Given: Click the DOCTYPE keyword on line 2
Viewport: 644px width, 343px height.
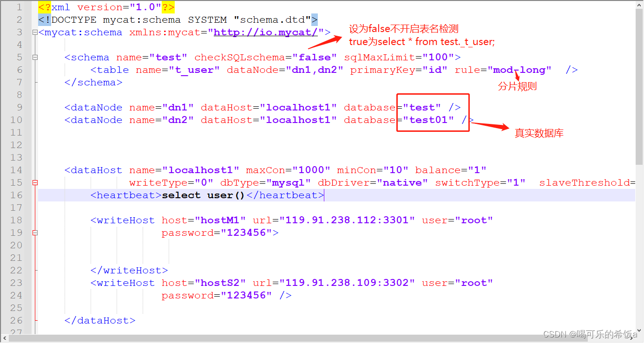Looking at the screenshot, I should pyautogui.click(x=74, y=20).
